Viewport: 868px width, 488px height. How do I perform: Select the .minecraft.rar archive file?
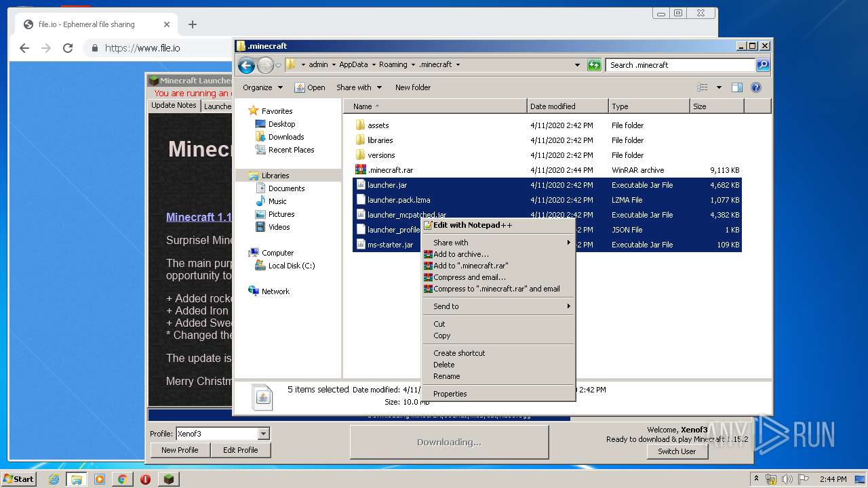click(390, 170)
